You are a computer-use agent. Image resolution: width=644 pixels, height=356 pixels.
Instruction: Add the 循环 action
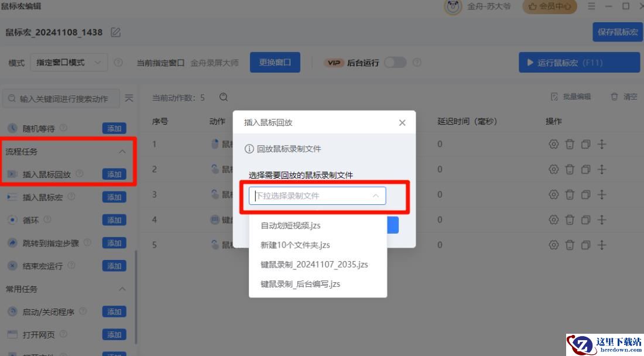[x=114, y=221]
